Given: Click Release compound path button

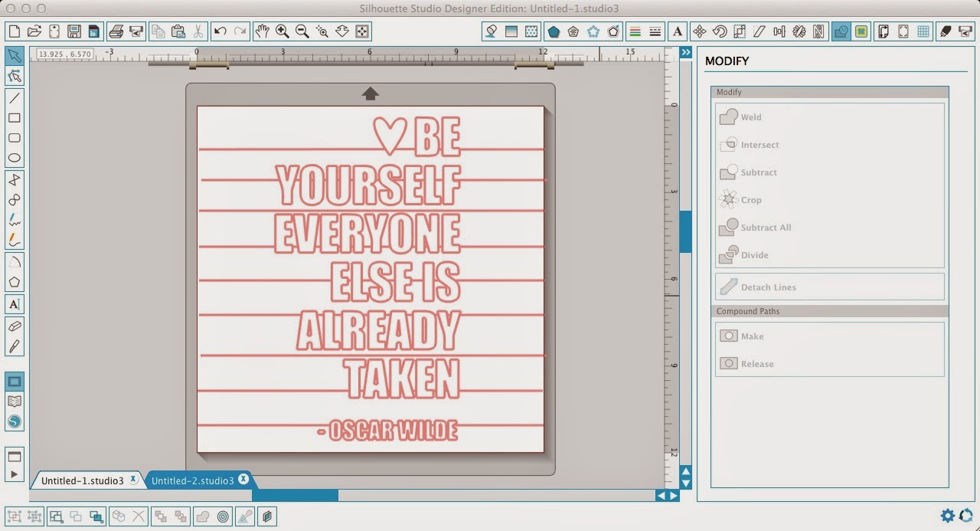Looking at the screenshot, I should pos(746,364).
